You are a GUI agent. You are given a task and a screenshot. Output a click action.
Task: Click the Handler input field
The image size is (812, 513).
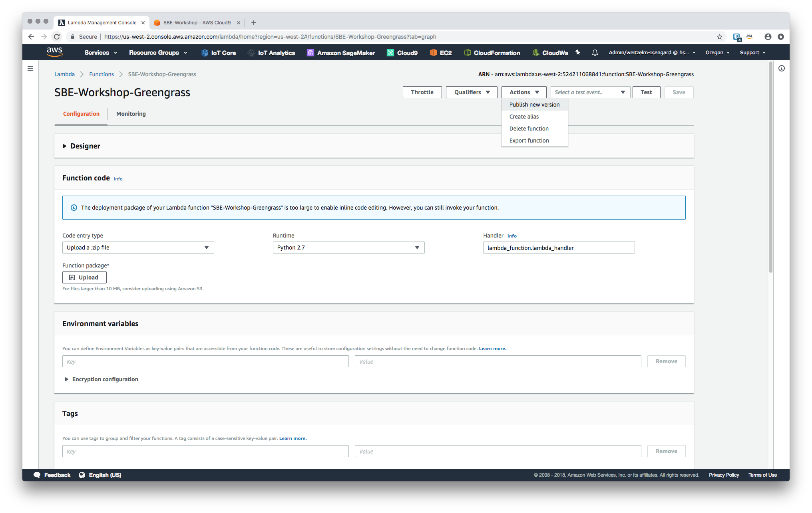559,248
